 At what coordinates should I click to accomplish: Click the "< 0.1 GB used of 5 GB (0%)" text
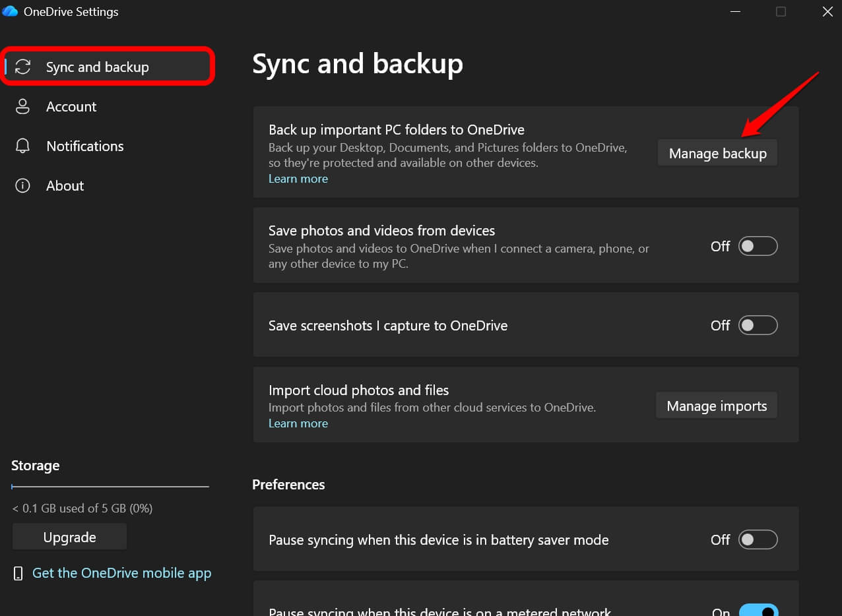[82, 508]
